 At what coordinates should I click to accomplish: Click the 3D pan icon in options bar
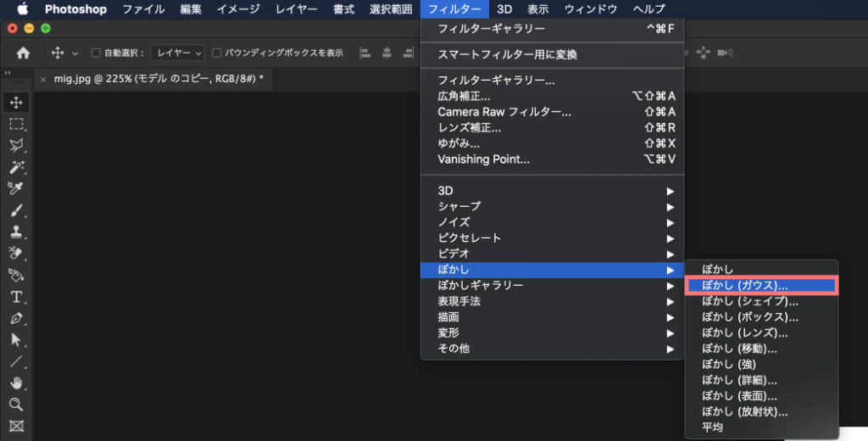point(703,53)
